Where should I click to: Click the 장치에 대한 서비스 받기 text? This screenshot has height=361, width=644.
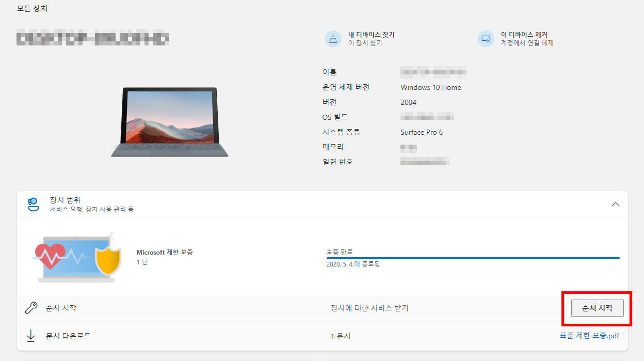[x=369, y=308]
